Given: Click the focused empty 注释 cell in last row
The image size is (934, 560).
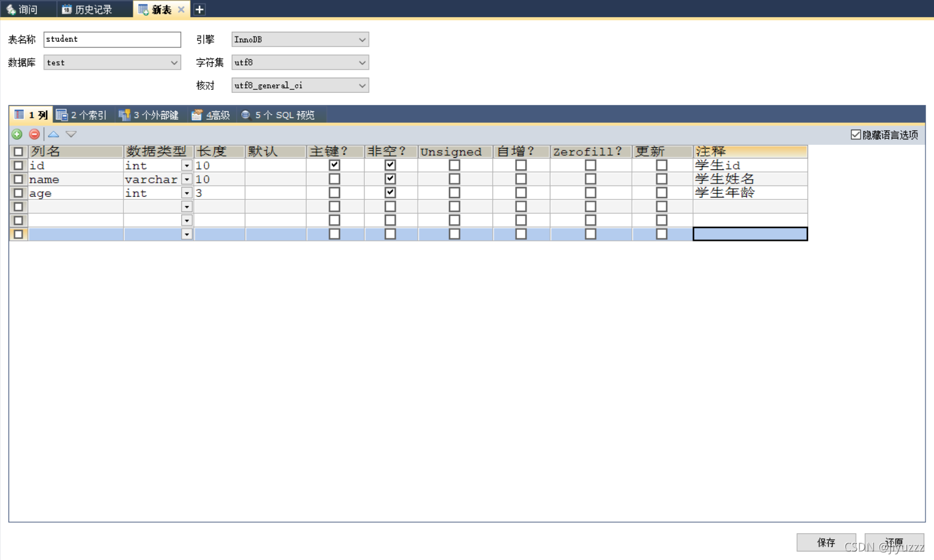Looking at the screenshot, I should coord(750,234).
